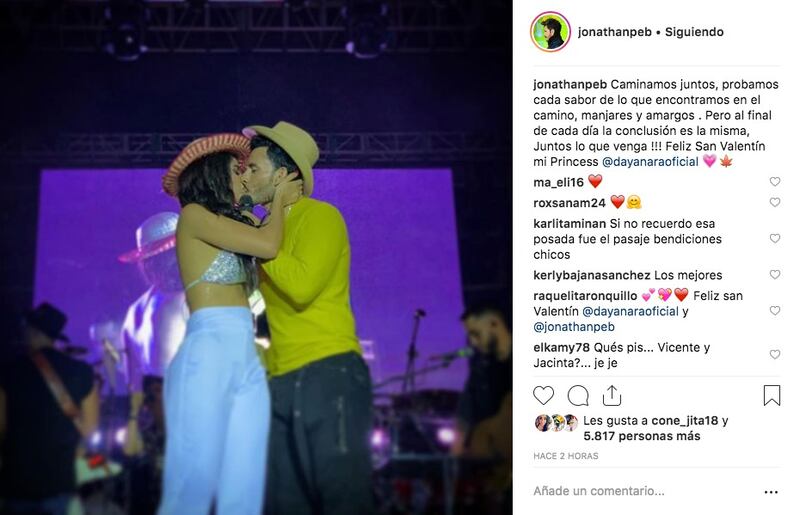The width and height of the screenshot is (800, 515).
Task: Open the comment speech bubble icon
Action: pyautogui.click(x=578, y=396)
